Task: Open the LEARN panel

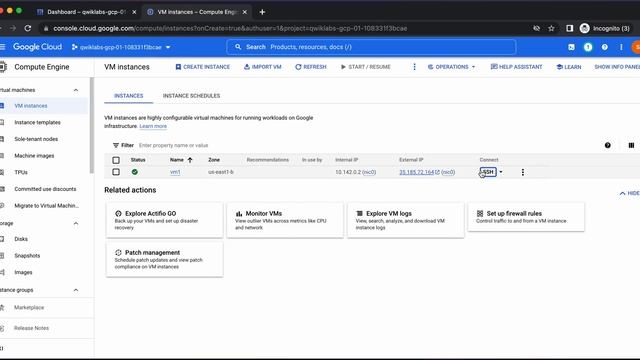Action: [x=569, y=67]
